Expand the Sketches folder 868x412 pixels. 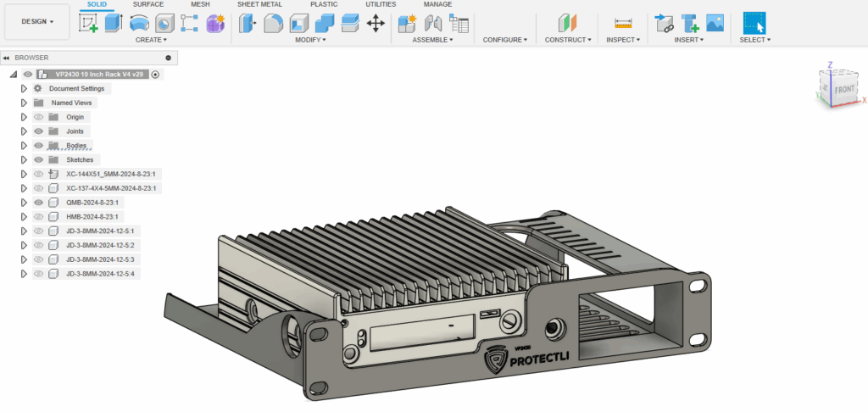[x=25, y=159]
